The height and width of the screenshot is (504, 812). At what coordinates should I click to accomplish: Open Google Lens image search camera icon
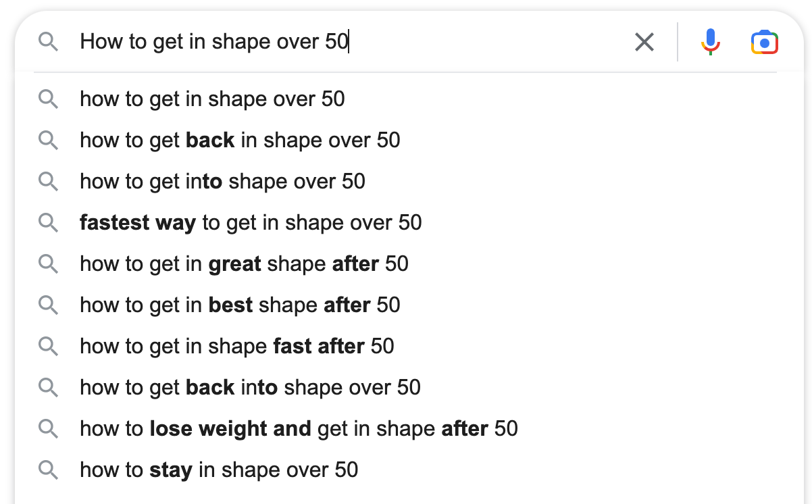[x=764, y=42]
